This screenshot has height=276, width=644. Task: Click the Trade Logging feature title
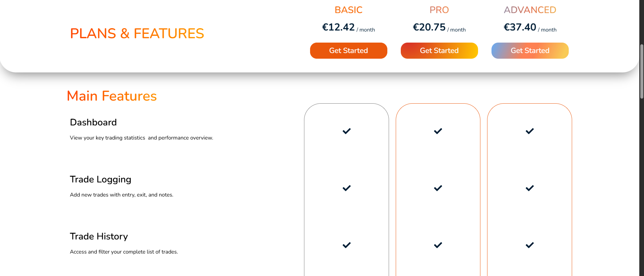point(100,179)
